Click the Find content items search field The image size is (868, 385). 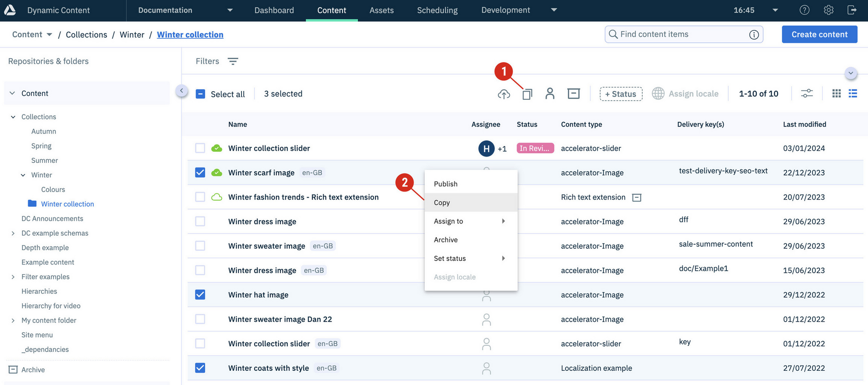tap(684, 34)
